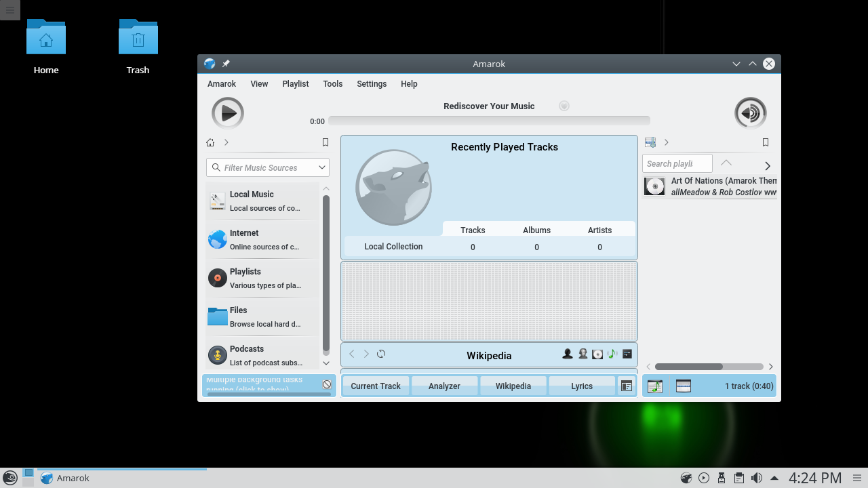Toggle the applet list icon beside Lyrics
Viewport: 868px width, 488px height.
click(627, 386)
